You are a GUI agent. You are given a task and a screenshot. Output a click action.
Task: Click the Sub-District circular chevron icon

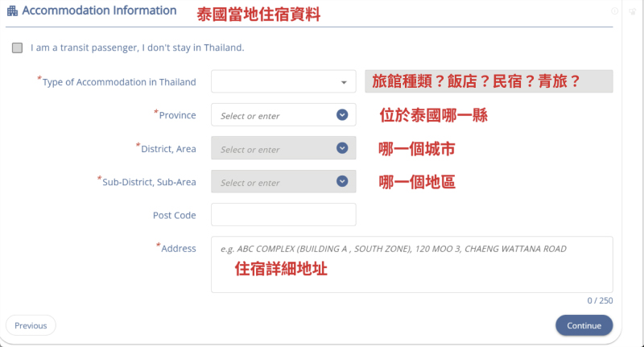tap(342, 181)
